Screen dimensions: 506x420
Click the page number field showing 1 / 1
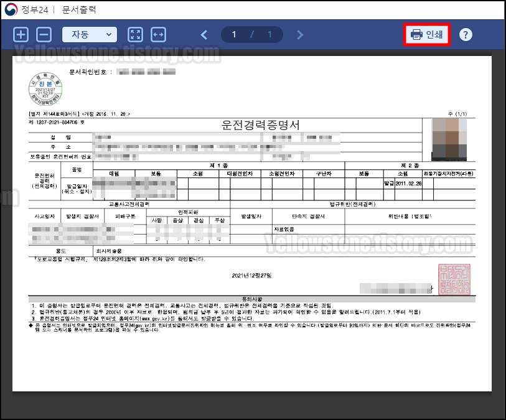252,34
